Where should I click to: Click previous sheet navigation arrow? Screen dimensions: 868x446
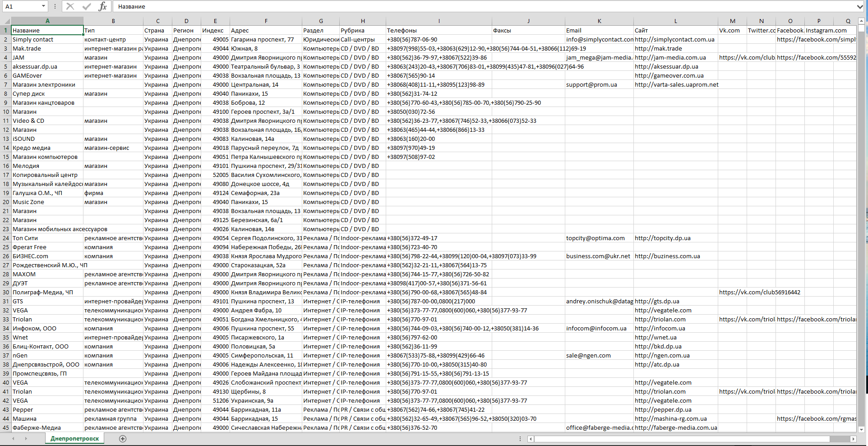coord(13,438)
